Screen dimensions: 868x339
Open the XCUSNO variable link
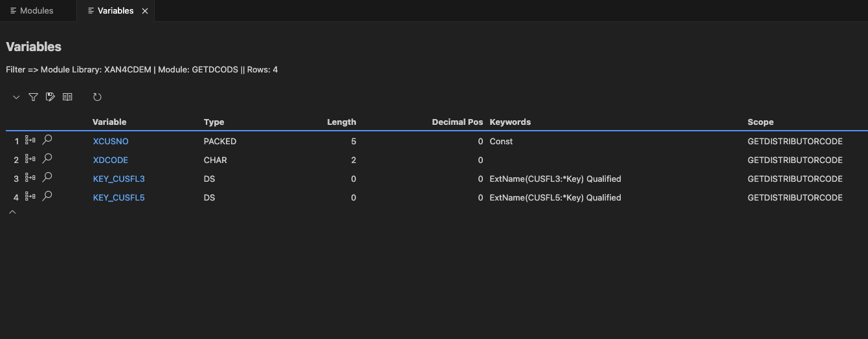[111, 141]
